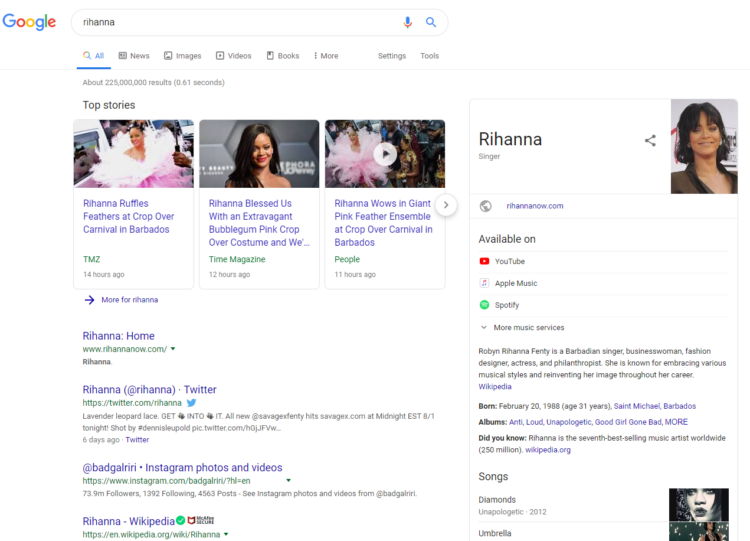Click the Umbrella song thumbnail image
The width and height of the screenshot is (750, 541).
(x=699, y=532)
